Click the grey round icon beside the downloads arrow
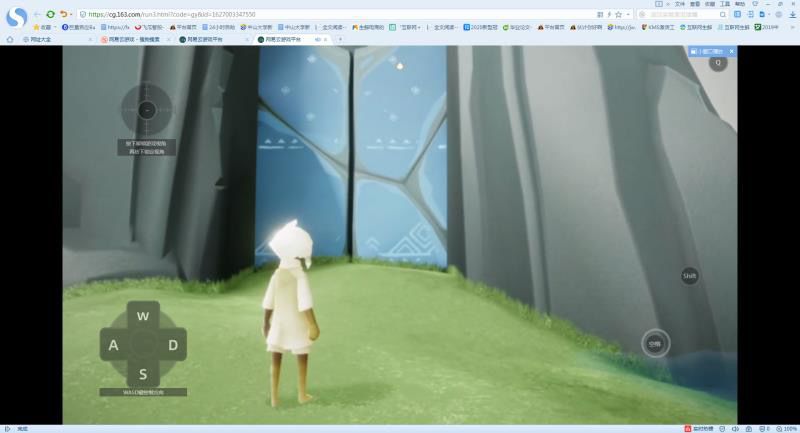This screenshot has height=433, width=800. pyautogui.click(x=779, y=14)
